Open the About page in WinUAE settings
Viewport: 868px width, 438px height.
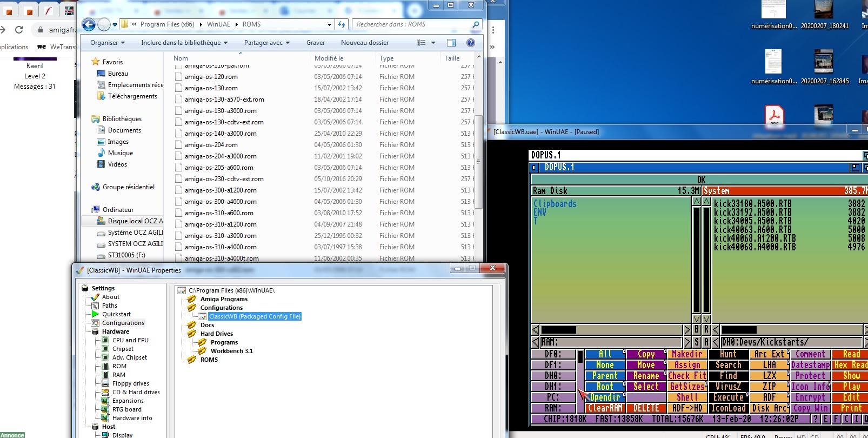pos(110,297)
